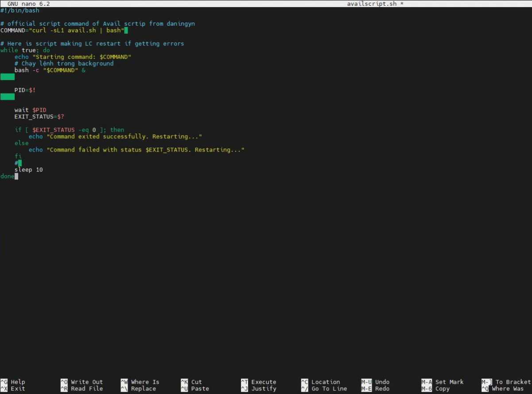This screenshot has width=532, height=394.
Task: Click the 'else' keyword line
Action: tap(22, 143)
